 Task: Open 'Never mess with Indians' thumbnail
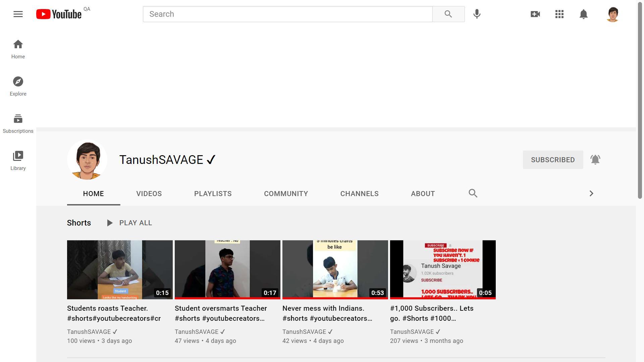point(335,269)
